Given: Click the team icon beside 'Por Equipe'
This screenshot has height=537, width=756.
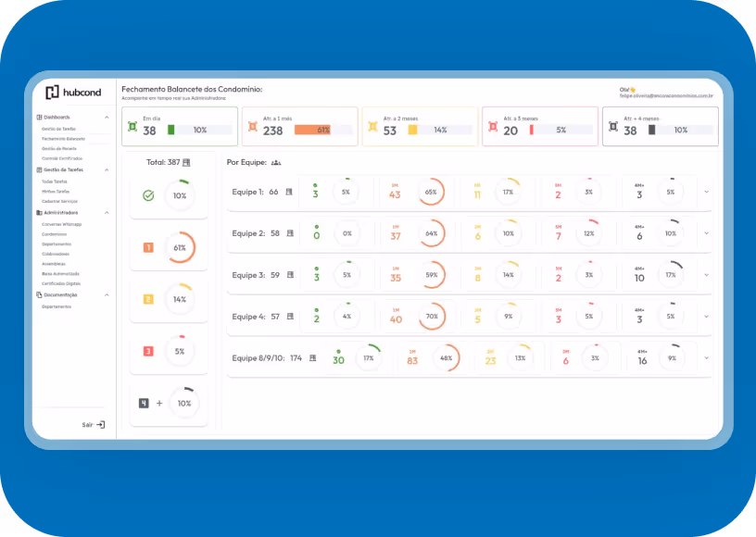Looking at the screenshot, I should 275,162.
